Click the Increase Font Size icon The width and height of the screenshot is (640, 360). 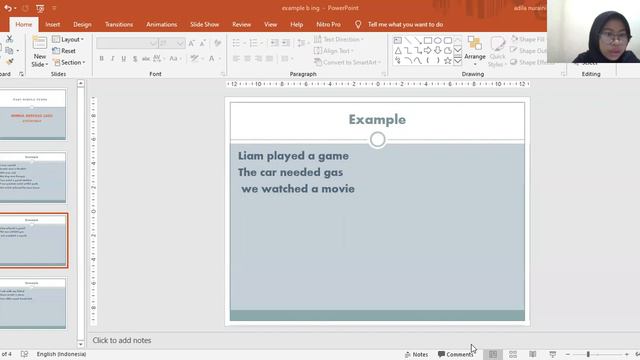(191, 43)
